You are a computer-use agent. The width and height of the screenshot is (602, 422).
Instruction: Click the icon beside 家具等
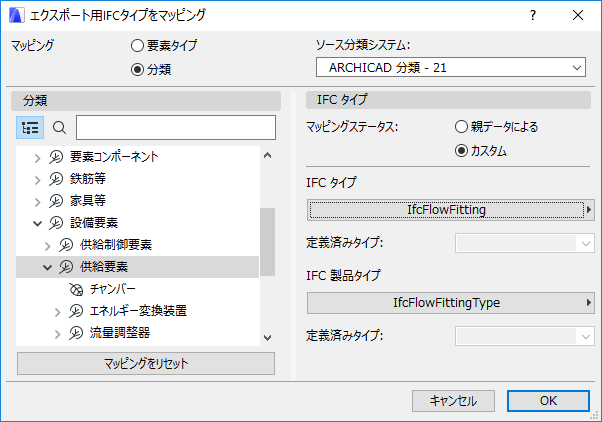[56, 201]
